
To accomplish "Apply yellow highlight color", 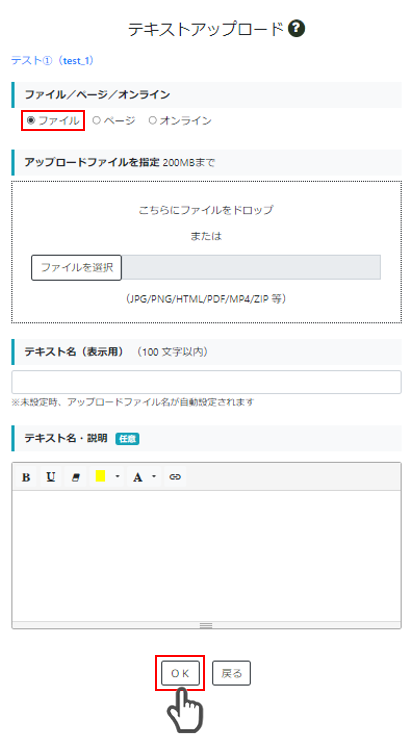I will pos(100,476).
